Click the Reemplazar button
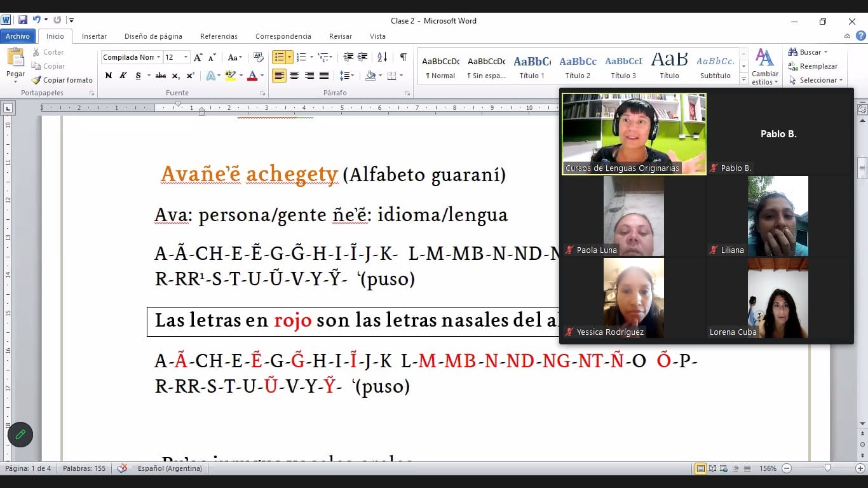Viewport: 868px width, 488px height. pyautogui.click(x=813, y=66)
